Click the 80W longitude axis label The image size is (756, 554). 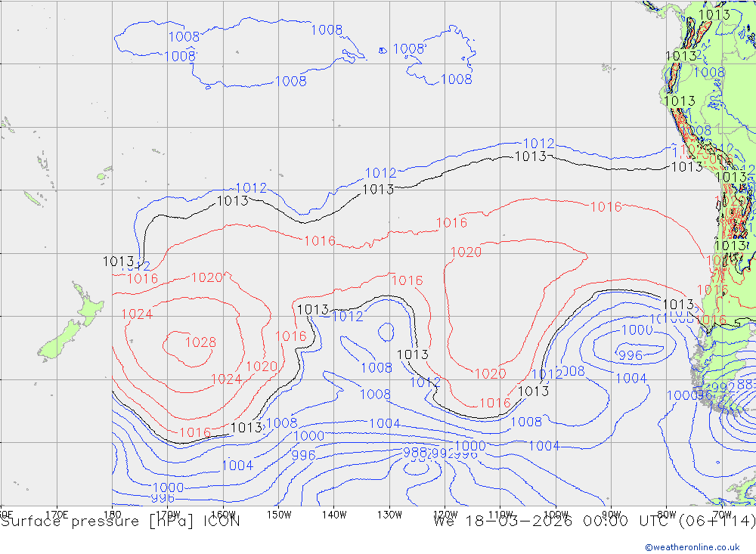coord(667,515)
